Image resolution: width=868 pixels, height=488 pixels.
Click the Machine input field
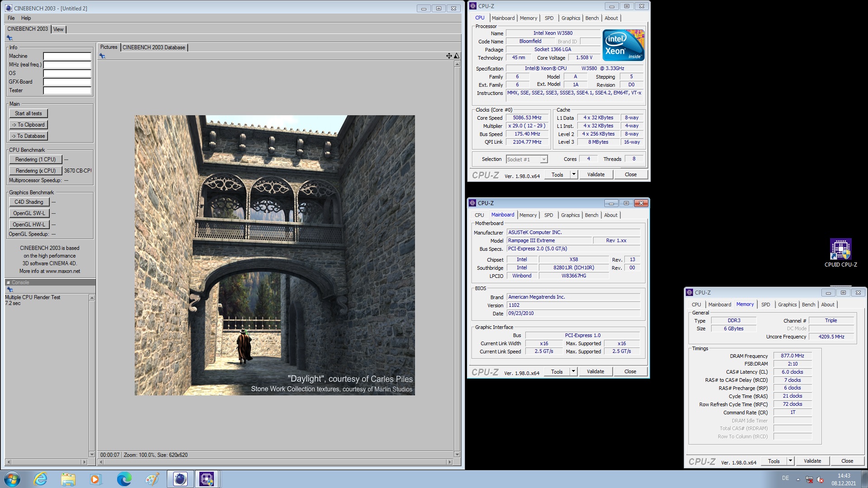[67, 56]
